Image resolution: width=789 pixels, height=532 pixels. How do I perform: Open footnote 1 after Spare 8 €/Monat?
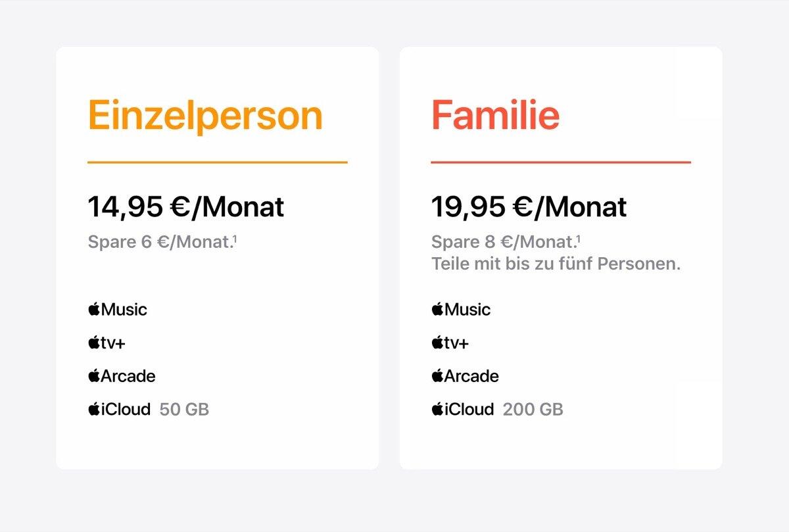pyautogui.click(x=579, y=238)
